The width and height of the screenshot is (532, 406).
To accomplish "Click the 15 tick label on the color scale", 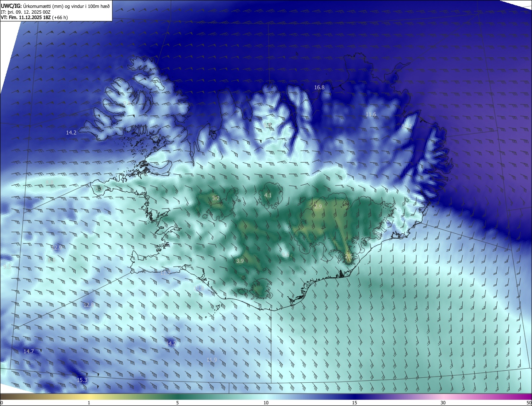I will pyautogui.click(x=355, y=403).
